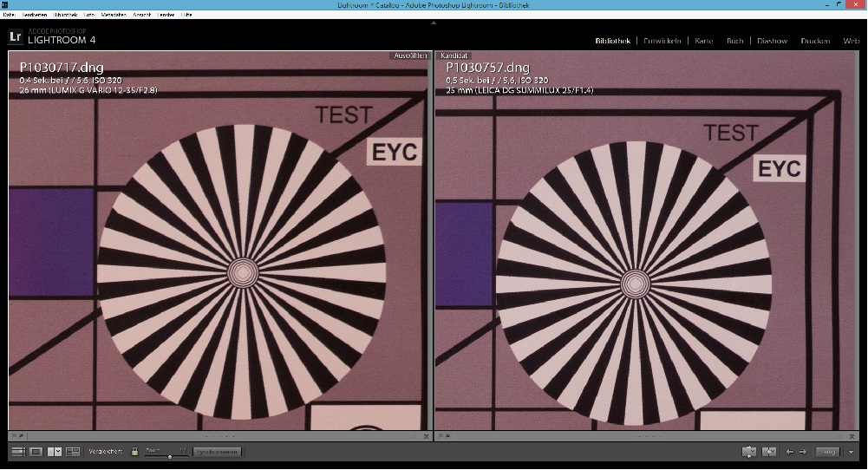This screenshot has width=868, height=470.
Task: Open the Foto menu
Action: pyautogui.click(x=89, y=15)
